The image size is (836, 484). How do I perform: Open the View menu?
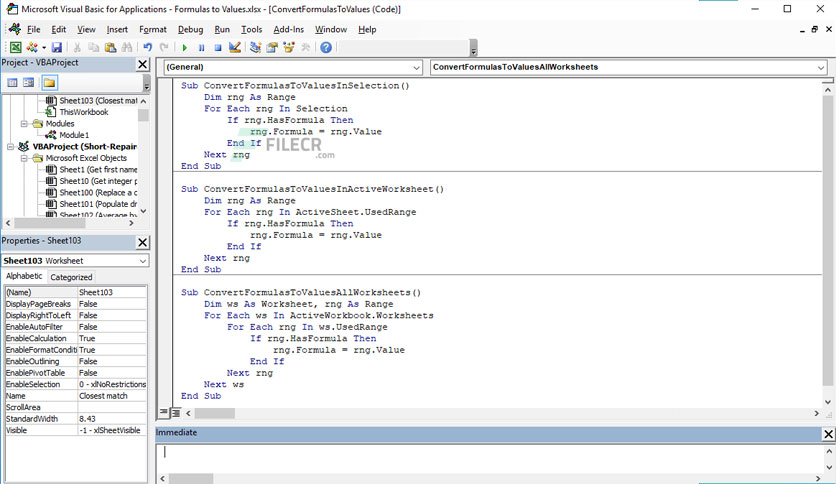click(x=86, y=29)
